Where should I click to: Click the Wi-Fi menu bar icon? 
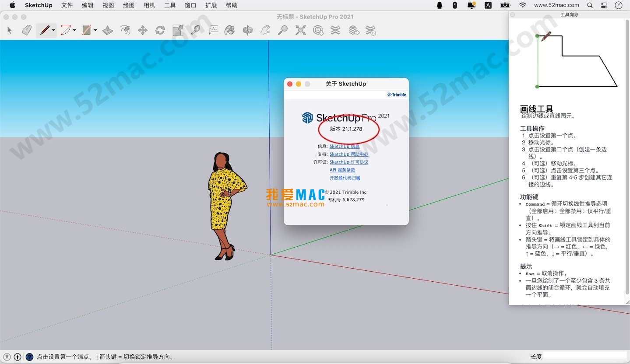(523, 5)
